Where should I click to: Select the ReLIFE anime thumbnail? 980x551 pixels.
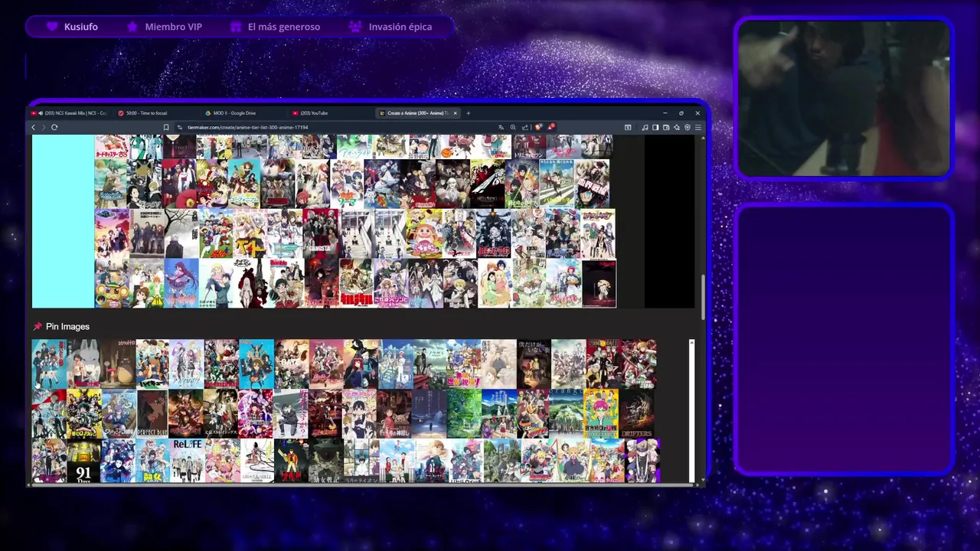tap(187, 461)
